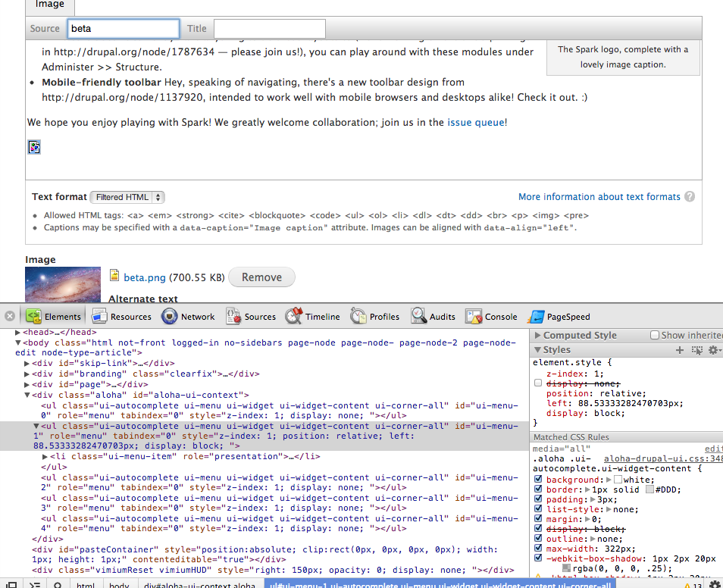Toggle the background: white property checkbox
This screenshot has height=588, width=723.
pyautogui.click(x=537, y=480)
